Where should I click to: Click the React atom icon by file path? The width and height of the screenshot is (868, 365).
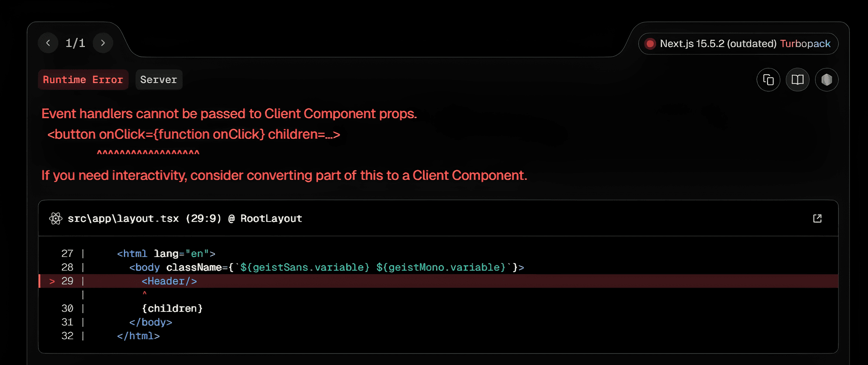pos(56,218)
